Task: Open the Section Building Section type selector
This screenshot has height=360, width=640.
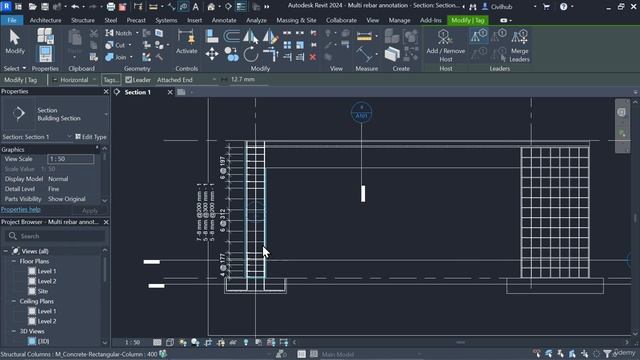Action: (x=55, y=114)
